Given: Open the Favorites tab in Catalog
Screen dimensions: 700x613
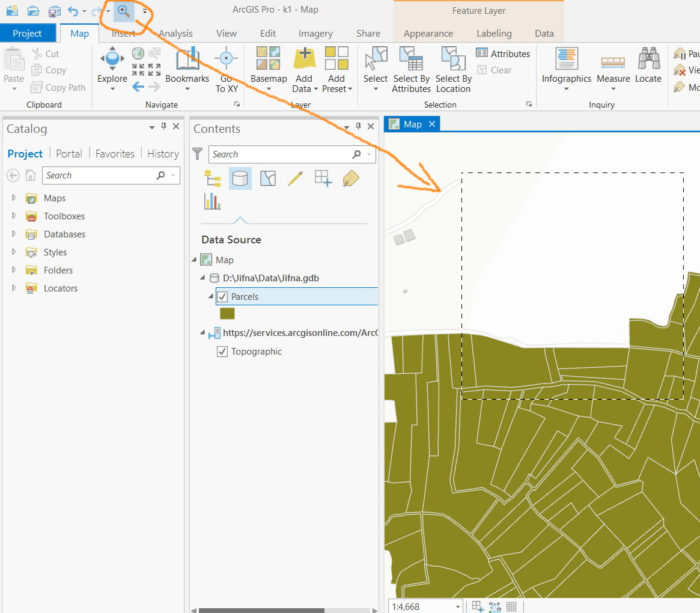Looking at the screenshot, I should (x=115, y=154).
